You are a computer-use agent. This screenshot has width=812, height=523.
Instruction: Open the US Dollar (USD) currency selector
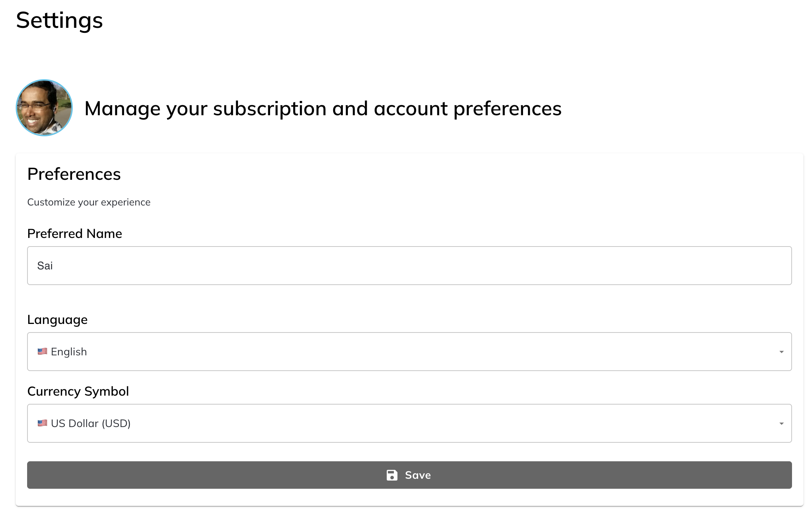(x=409, y=423)
